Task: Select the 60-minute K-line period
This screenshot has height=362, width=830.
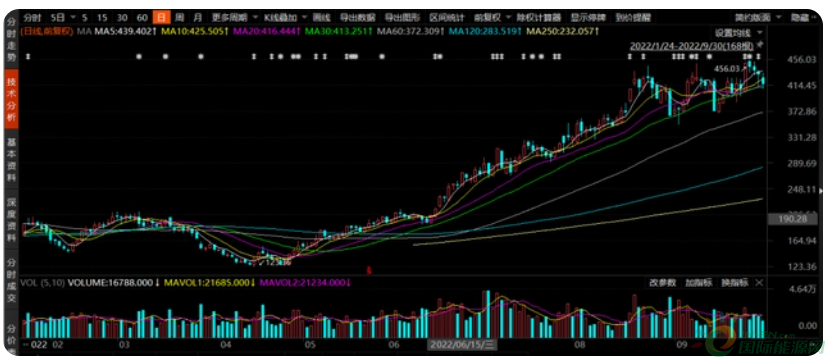Action: 142,17
